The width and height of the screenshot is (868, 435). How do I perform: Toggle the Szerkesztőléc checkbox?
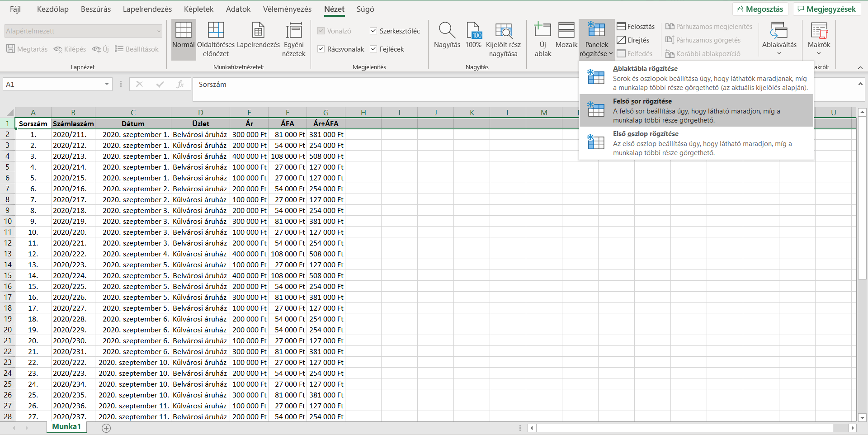pyautogui.click(x=373, y=31)
